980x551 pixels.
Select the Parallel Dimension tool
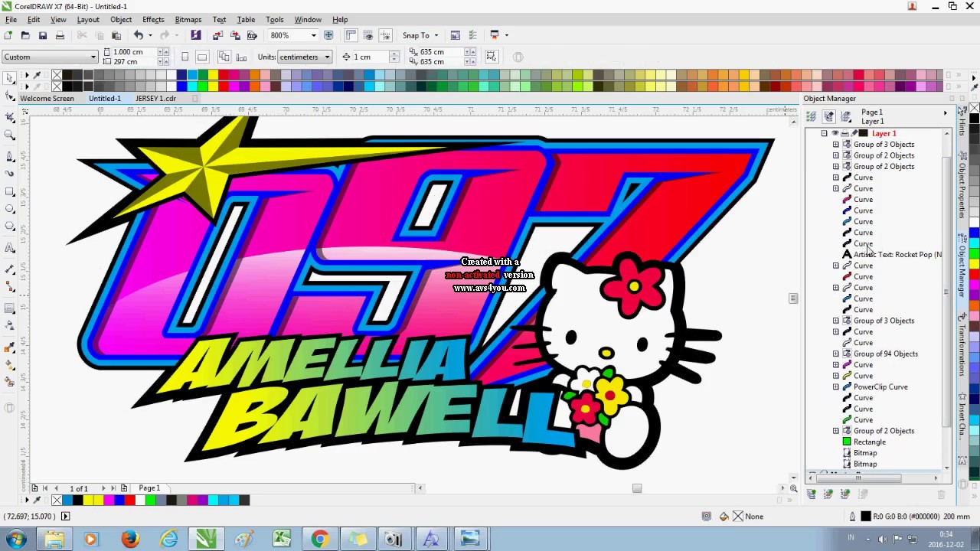tap(9, 269)
